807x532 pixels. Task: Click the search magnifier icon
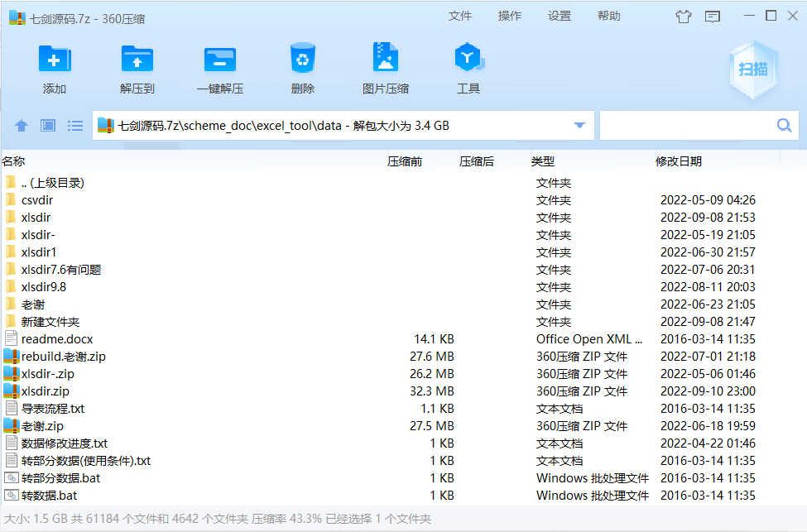pyautogui.click(x=784, y=125)
